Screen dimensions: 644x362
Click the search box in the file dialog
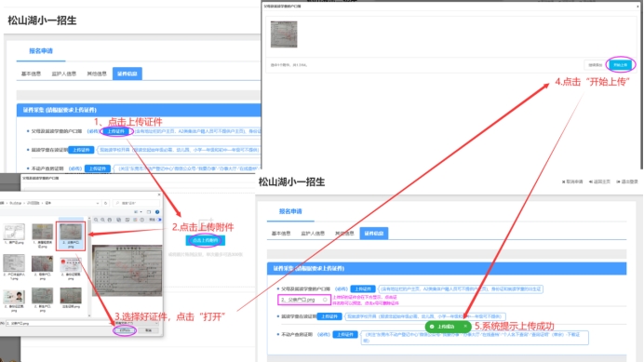click(x=137, y=203)
